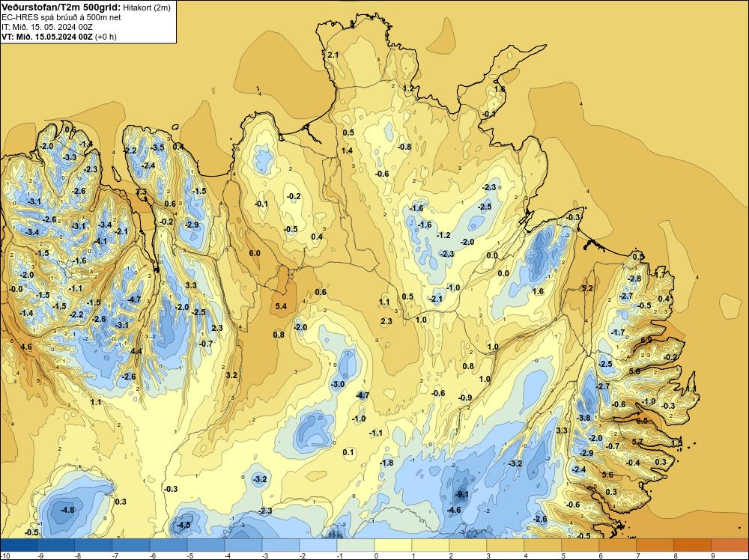Select the '0' legend scale label
This screenshot has height=560, width=749.
376,556
